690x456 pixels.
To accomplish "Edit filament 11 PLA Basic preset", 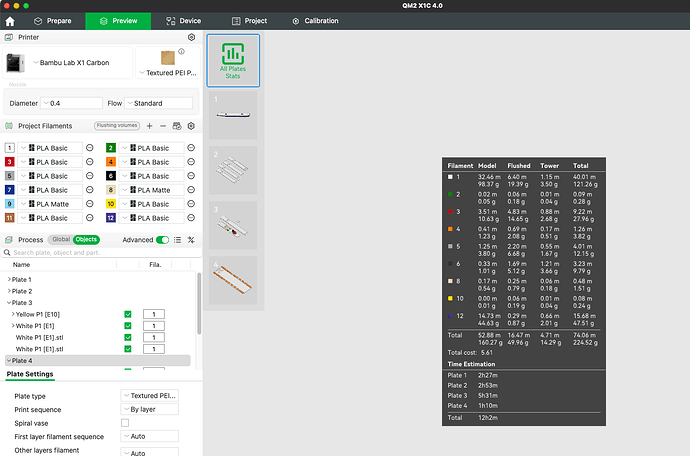I will [x=90, y=218].
